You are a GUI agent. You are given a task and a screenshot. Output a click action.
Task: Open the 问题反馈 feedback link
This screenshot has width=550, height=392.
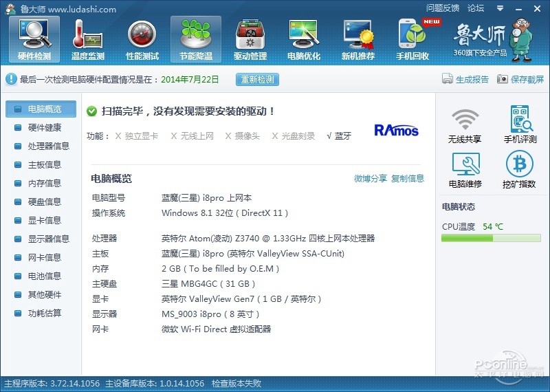point(443,8)
